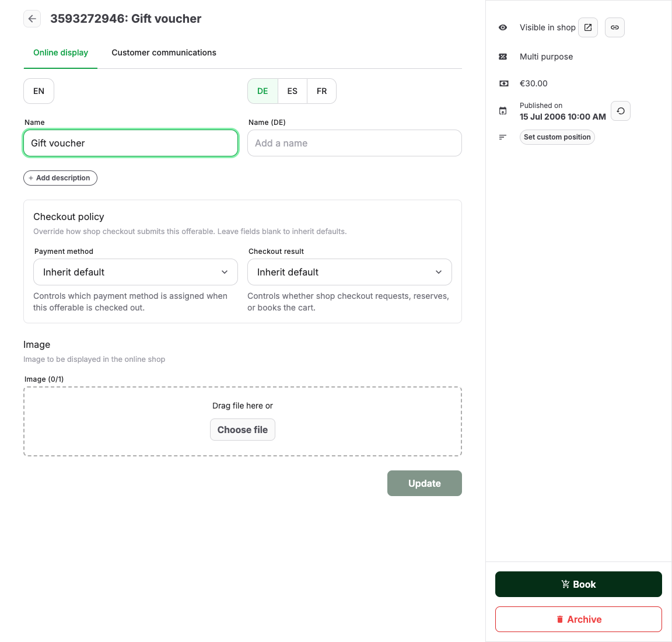Switch to Customer communications tab
The height and width of the screenshot is (642, 672).
164,53
